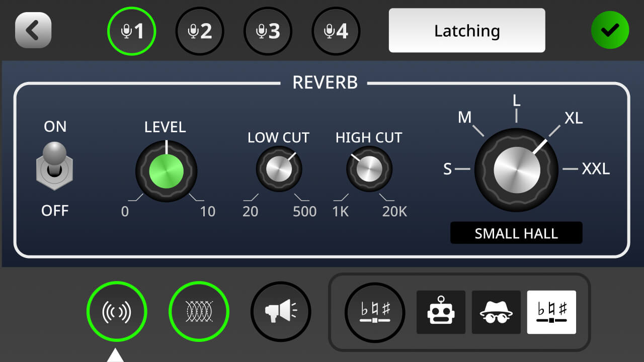Choose the Disguise voice effect
Viewport: 644px width, 362px height.
click(x=496, y=312)
